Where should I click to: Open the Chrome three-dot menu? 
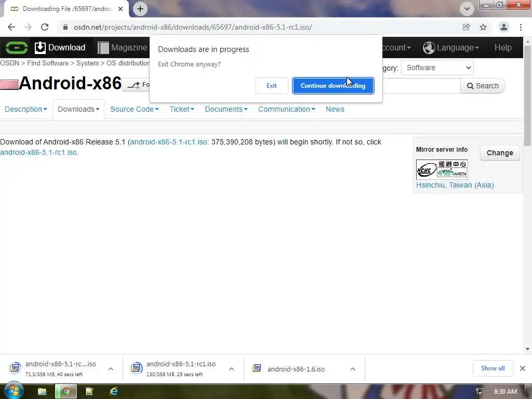point(521,27)
